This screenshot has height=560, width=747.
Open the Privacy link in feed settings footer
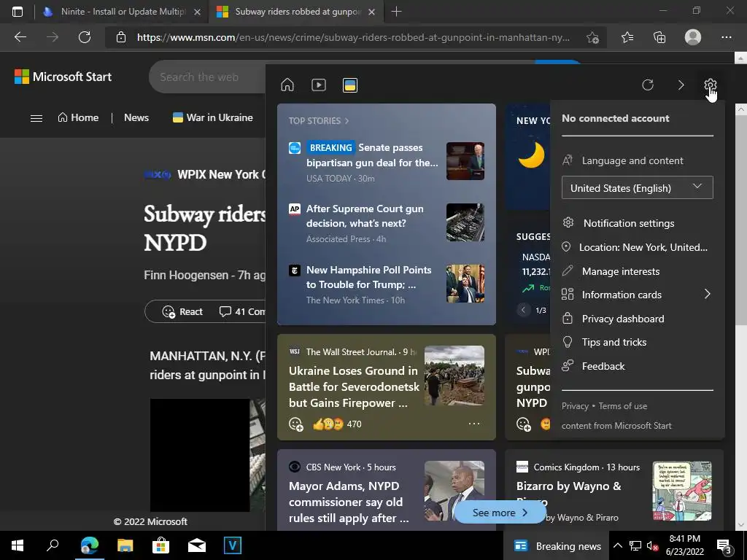coord(575,406)
